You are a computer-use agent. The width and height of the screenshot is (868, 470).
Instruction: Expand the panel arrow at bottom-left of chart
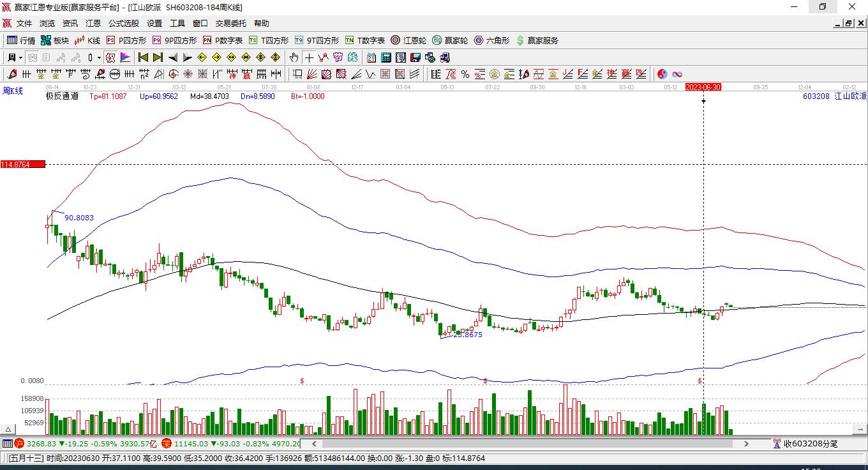tap(9, 430)
